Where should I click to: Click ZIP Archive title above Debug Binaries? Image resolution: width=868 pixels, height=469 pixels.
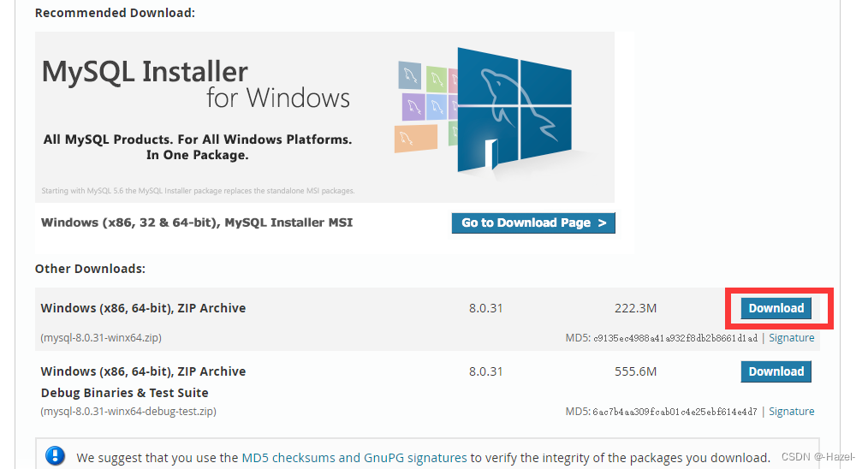click(143, 371)
